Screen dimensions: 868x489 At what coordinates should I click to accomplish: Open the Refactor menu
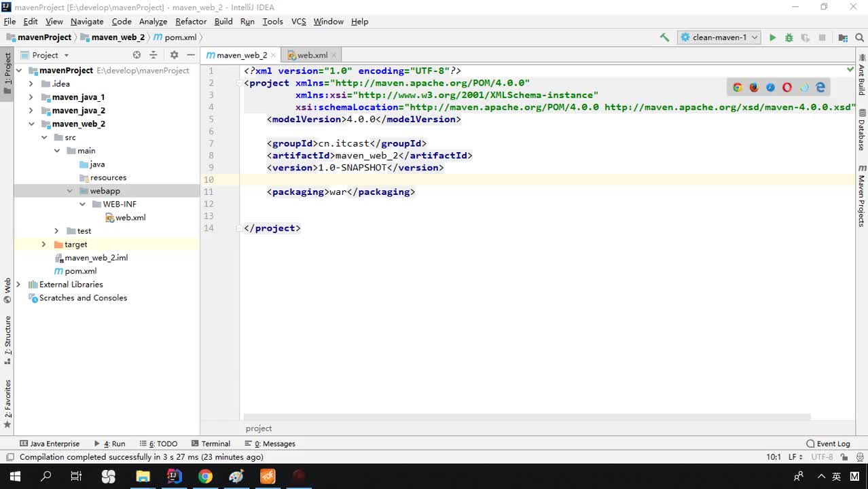point(191,22)
